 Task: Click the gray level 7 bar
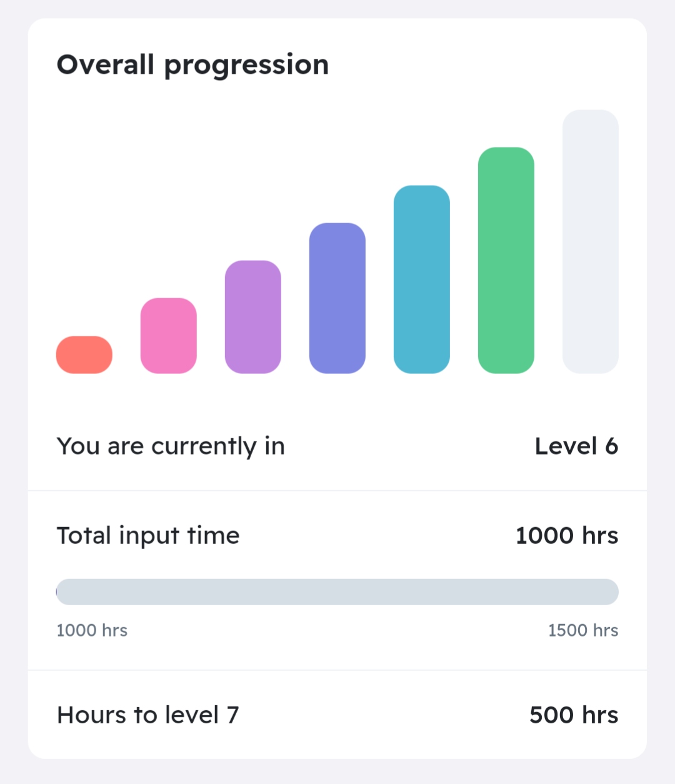coord(591,241)
